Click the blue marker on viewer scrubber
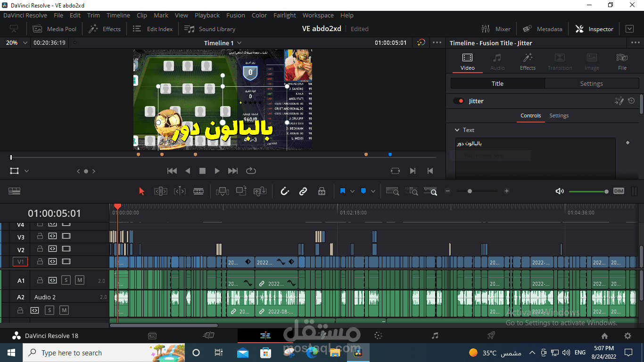This screenshot has width=644, height=362. [390, 154]
